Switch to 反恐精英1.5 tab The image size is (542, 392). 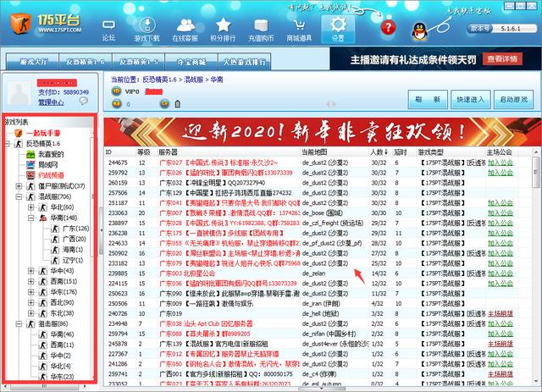coord(139,62)
